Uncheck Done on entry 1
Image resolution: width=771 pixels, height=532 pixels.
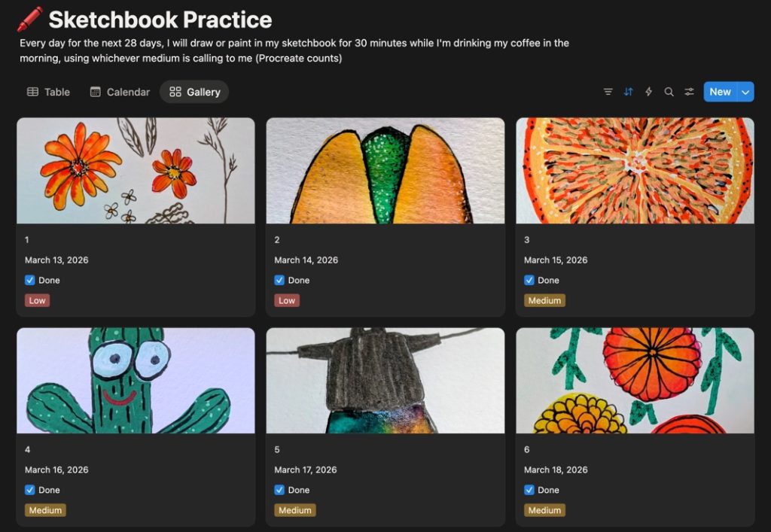29,279
